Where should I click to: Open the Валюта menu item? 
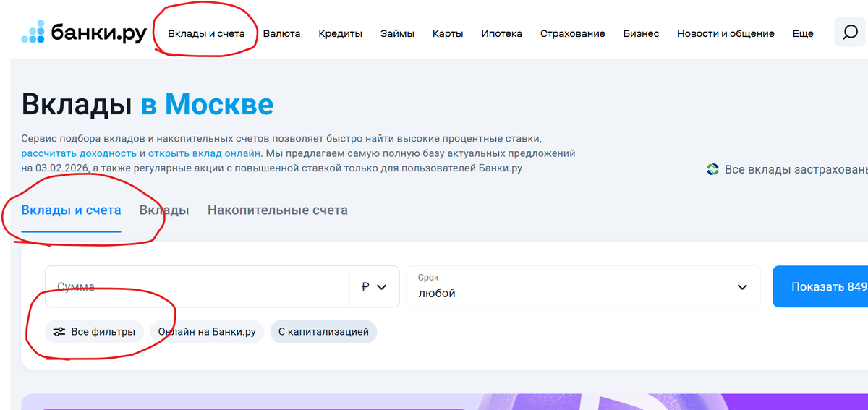coord(281,33)
